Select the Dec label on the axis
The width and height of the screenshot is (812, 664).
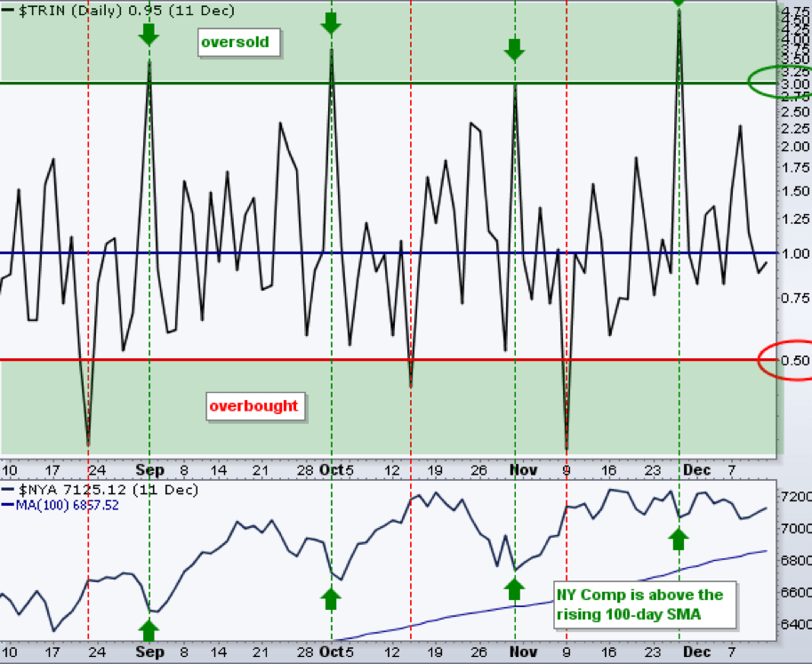(697, 470)
